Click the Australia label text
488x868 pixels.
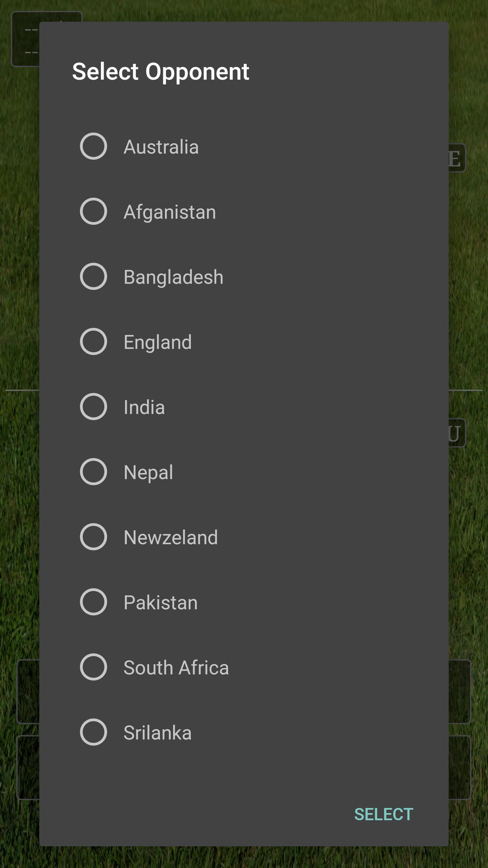161,146
